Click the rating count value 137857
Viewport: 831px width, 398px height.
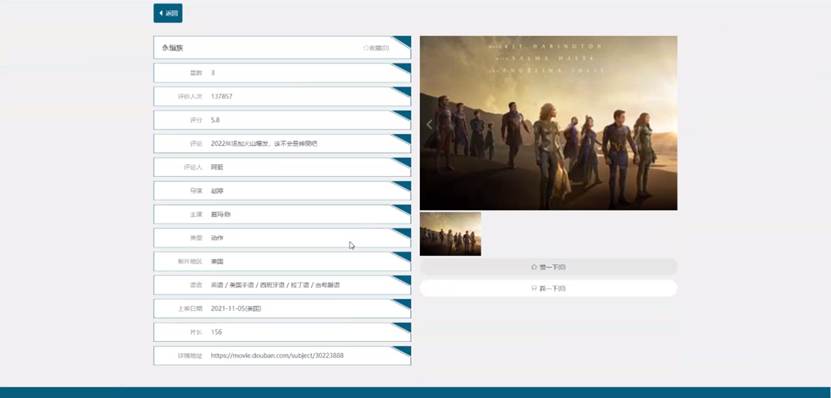[222, 96]
